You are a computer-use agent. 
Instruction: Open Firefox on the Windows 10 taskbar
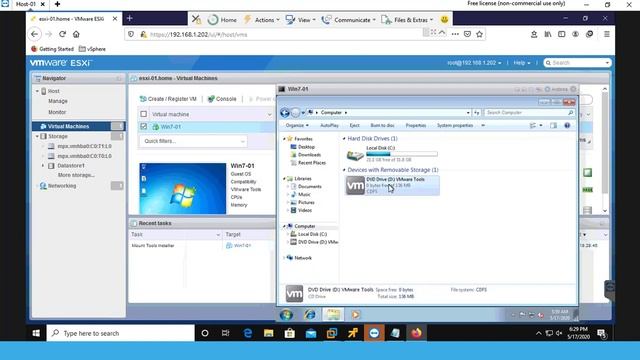(416, 333)
